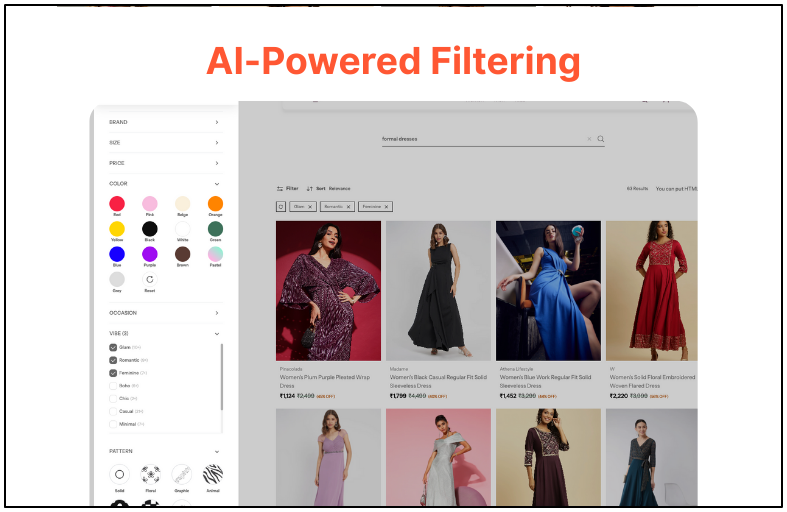Select the Pink color swatch
This screenshot has width=787, height=512.
point(150,204)
